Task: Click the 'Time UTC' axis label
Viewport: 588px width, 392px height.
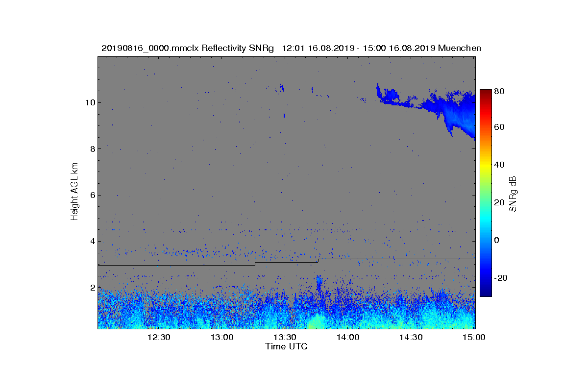Action: click(x=287, y=346)
